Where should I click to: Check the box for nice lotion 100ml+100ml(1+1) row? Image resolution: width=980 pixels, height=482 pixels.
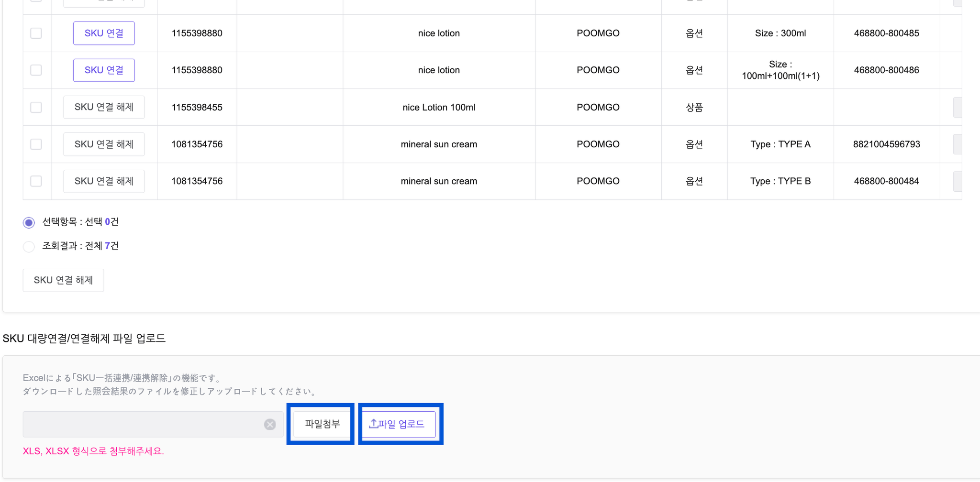point(36,70)
